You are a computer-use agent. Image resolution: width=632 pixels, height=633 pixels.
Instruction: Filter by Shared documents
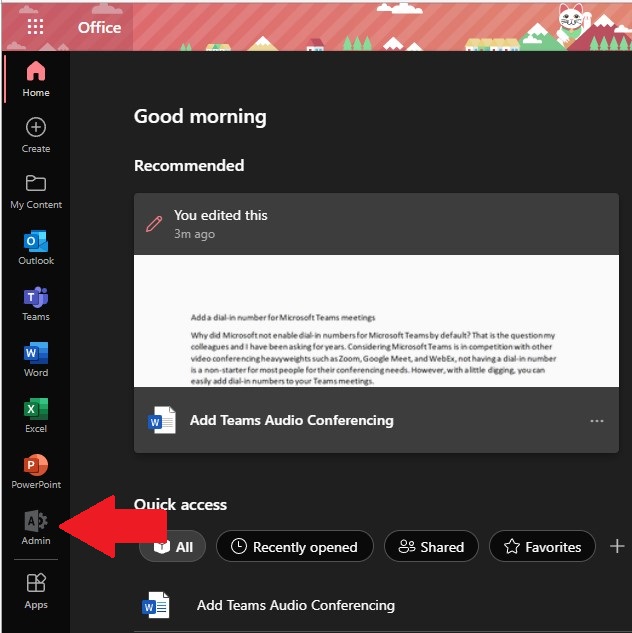click(x=431, y=547)
